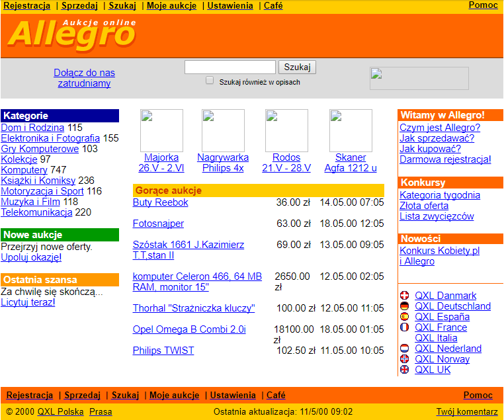Open the Szóstak 1661 J.Kazimierz auction
Screen dimensions: 504x420
click(x=189, y=250)
